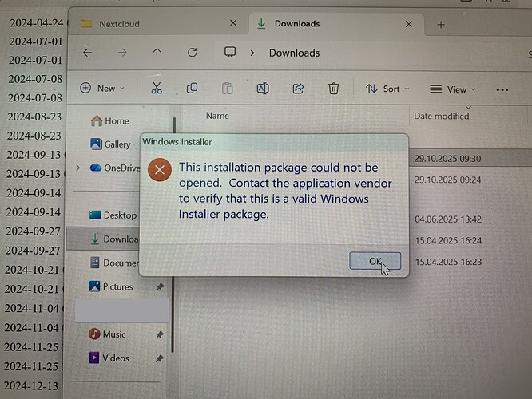Click the Copy icon in toolbar

(192, 88)
